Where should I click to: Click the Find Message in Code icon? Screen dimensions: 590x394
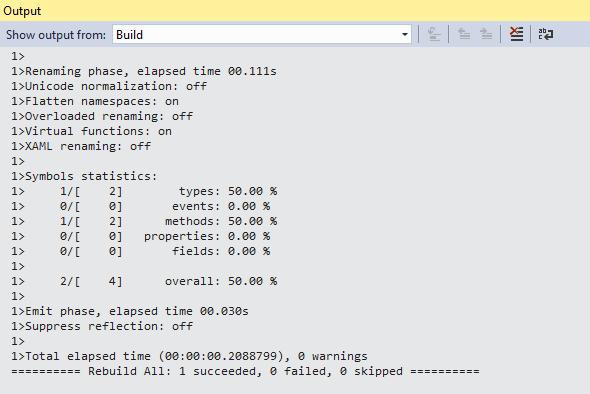click(x=434, y=34)
